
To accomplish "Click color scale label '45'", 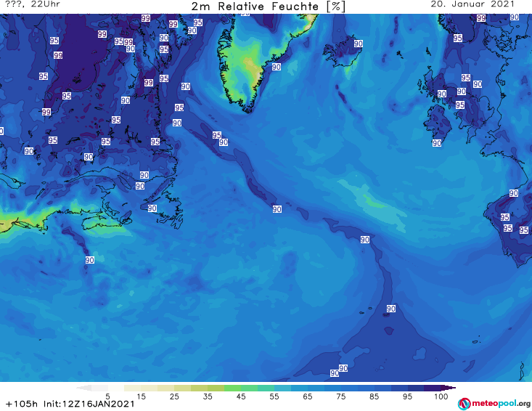I will (240, 396).
